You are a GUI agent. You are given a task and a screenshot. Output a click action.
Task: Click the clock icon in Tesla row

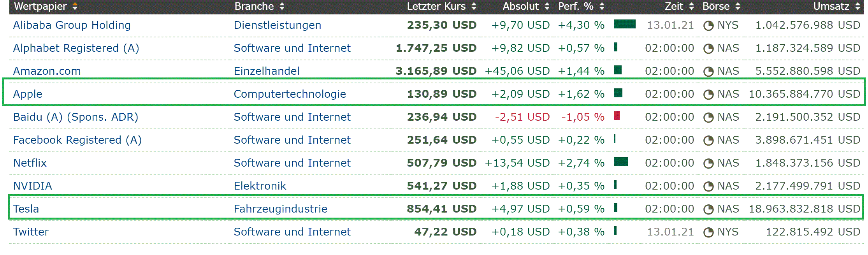[708, 209]
